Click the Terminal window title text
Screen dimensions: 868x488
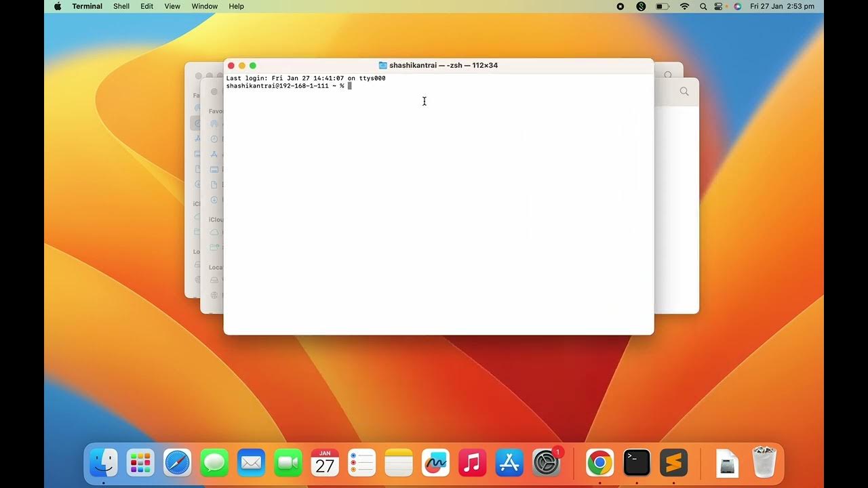443,66
